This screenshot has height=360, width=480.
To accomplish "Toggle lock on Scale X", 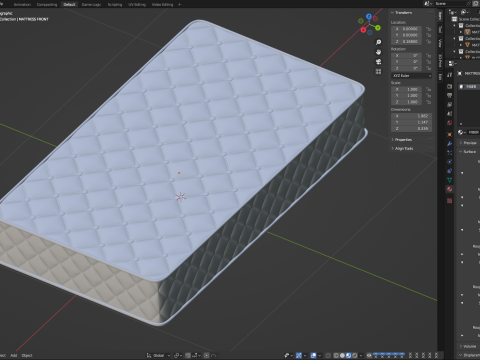I will point(428,89).
